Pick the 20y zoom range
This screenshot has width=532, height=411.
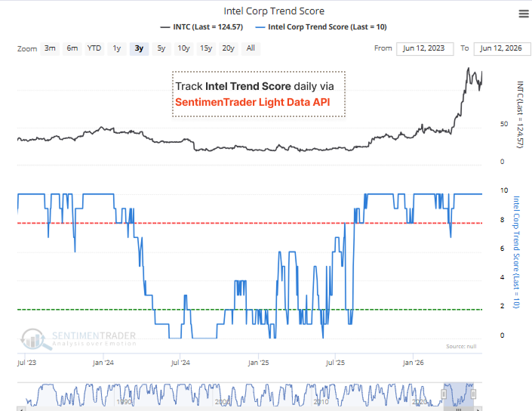pyautogui.click(x=229, y=48)
